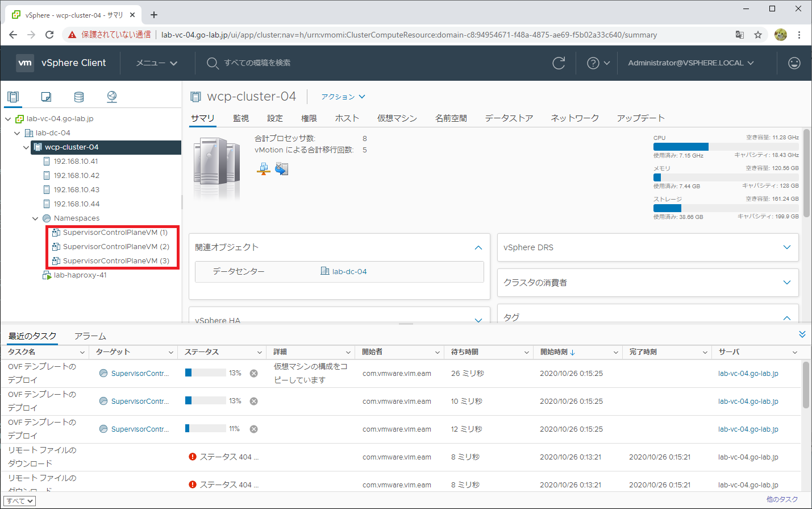Screen dimensions: 812x509
Task: Click the browser address bar URL
Action: point(409,35)
